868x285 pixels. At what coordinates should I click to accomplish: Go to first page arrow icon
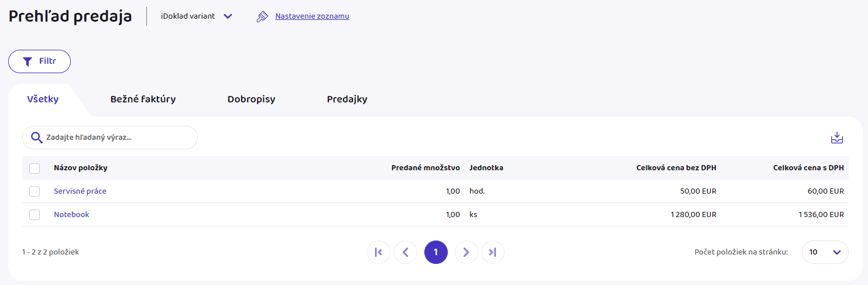point(378,252)
